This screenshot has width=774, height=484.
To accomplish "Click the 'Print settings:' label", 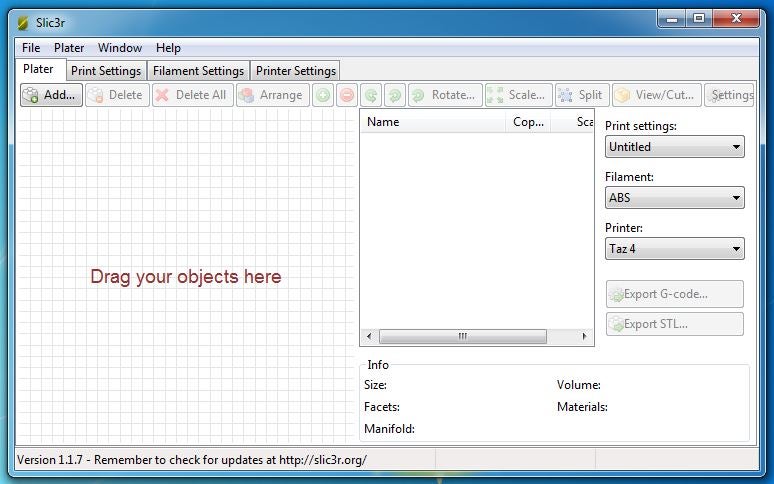I will [x=641, y=126].
